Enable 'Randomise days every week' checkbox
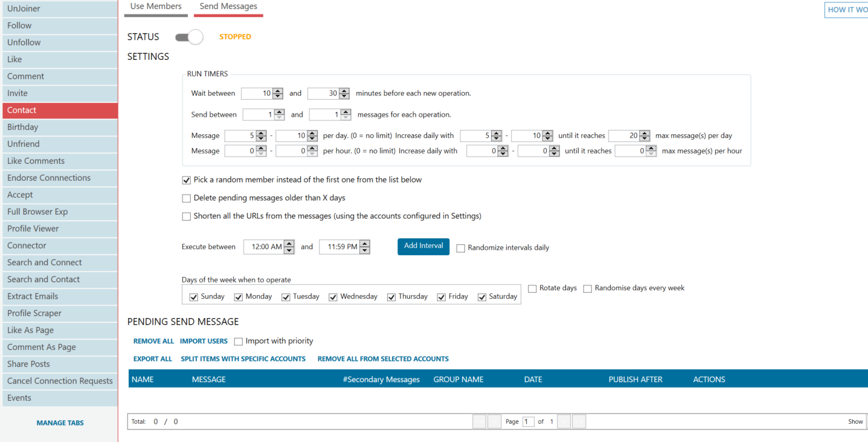The image size is (868, 442). [x=587, y=288]
